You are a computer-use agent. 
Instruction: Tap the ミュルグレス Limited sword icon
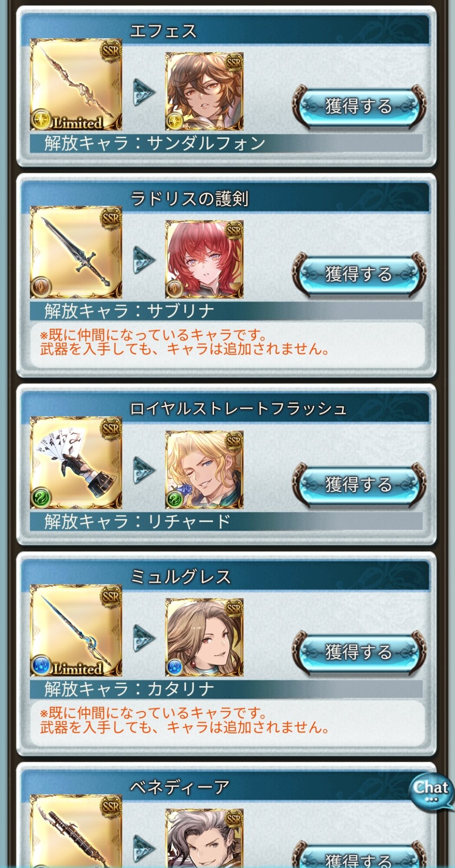click(x=76, y=631)
